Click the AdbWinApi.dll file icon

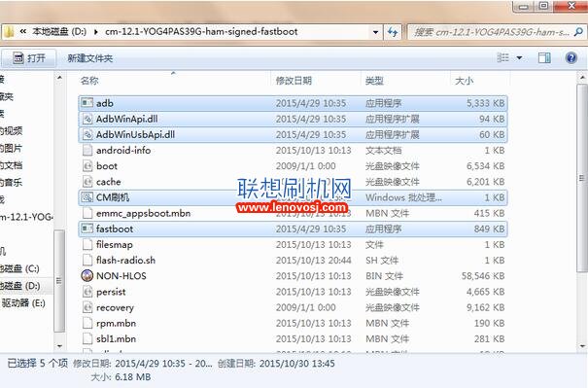click(87, 119)
